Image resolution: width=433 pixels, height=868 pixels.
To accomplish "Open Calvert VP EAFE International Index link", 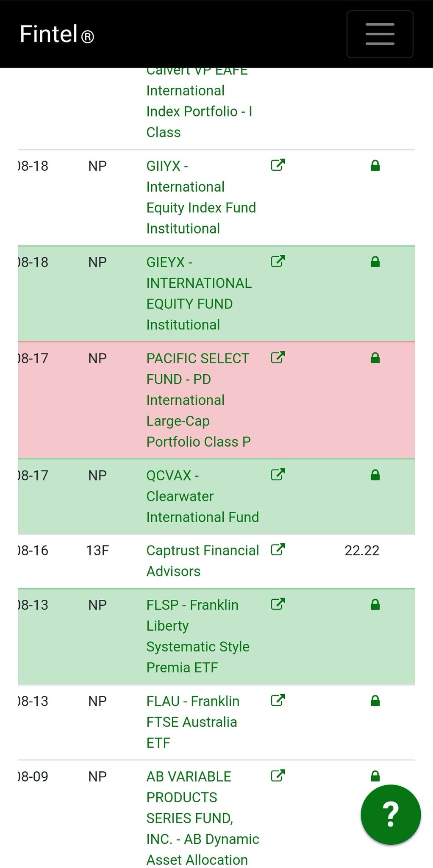I will point(199,102).
